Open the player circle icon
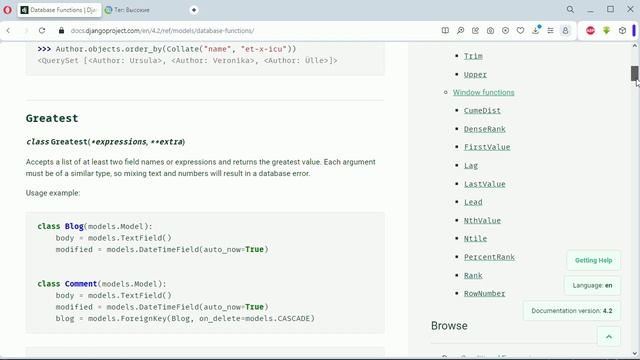Viewport: 640px width, 360px height. tap(505, 31)
